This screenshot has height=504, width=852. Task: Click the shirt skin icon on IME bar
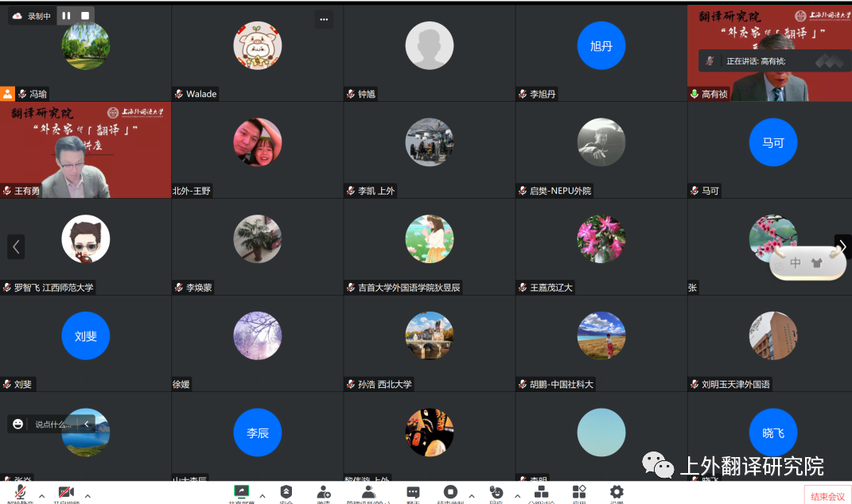pos(817,263)
